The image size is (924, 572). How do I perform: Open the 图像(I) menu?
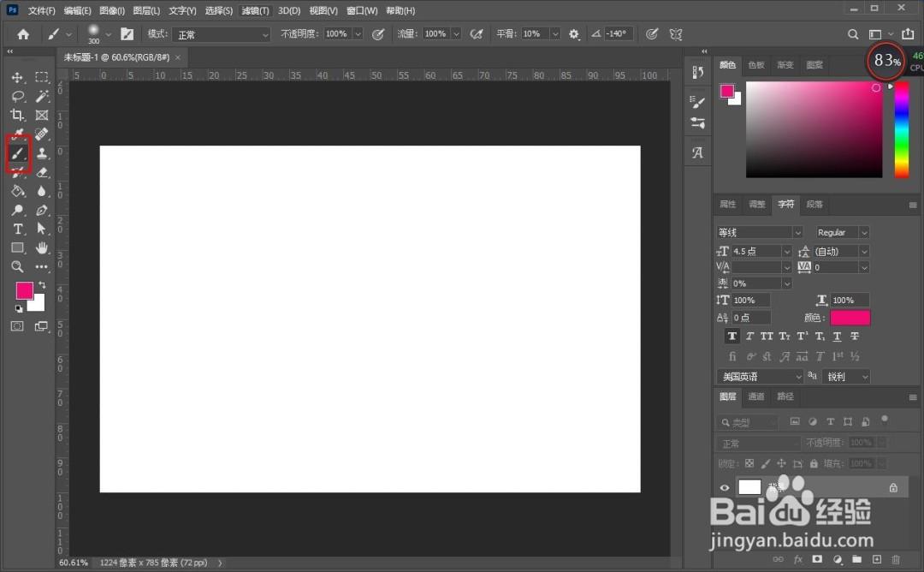click(x=112, y=10)
